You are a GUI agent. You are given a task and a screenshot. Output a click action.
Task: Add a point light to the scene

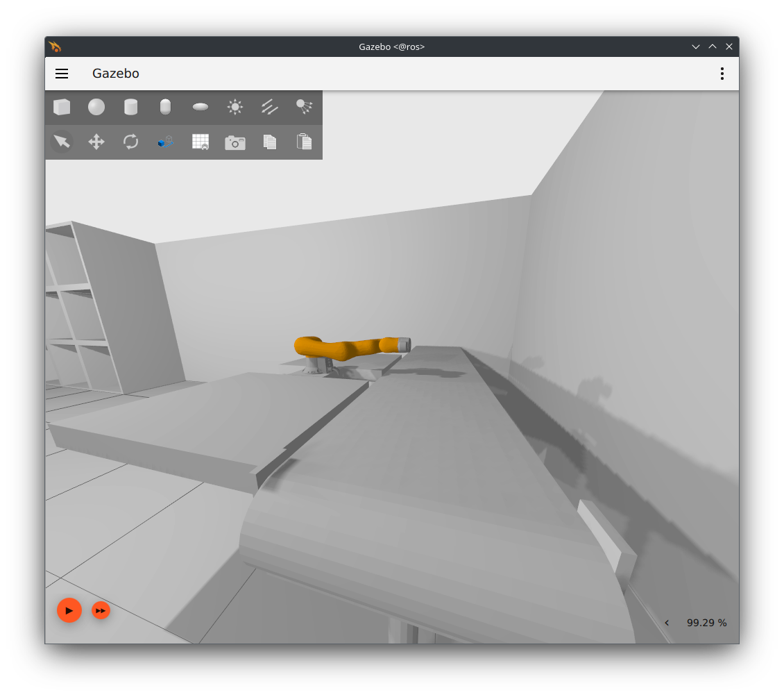pyautogui.click(x=235, y=107)
